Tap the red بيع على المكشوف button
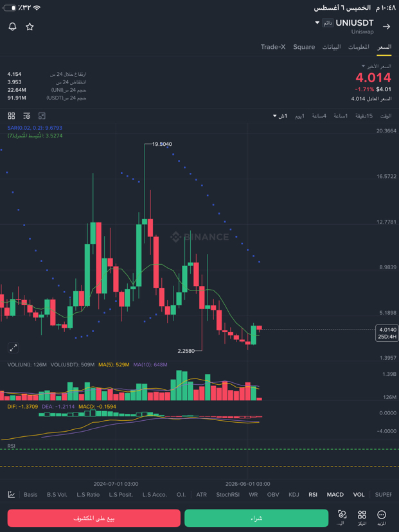 coord(94,518)
